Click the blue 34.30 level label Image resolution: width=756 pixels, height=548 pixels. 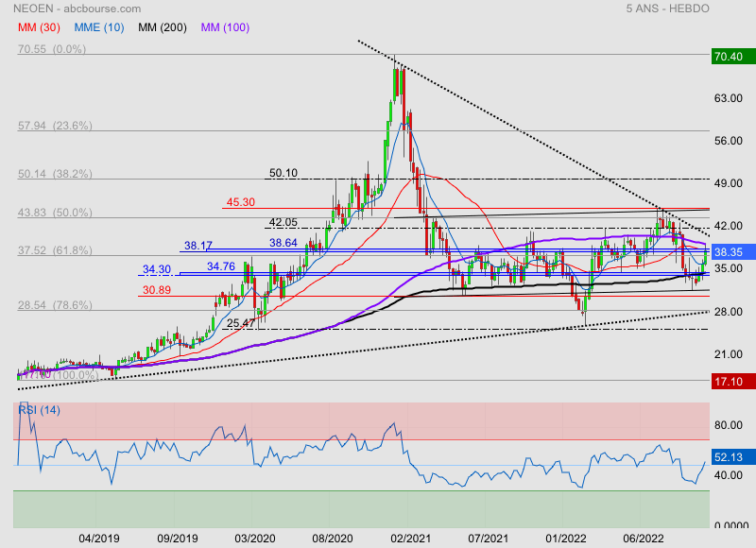point(157,269)
